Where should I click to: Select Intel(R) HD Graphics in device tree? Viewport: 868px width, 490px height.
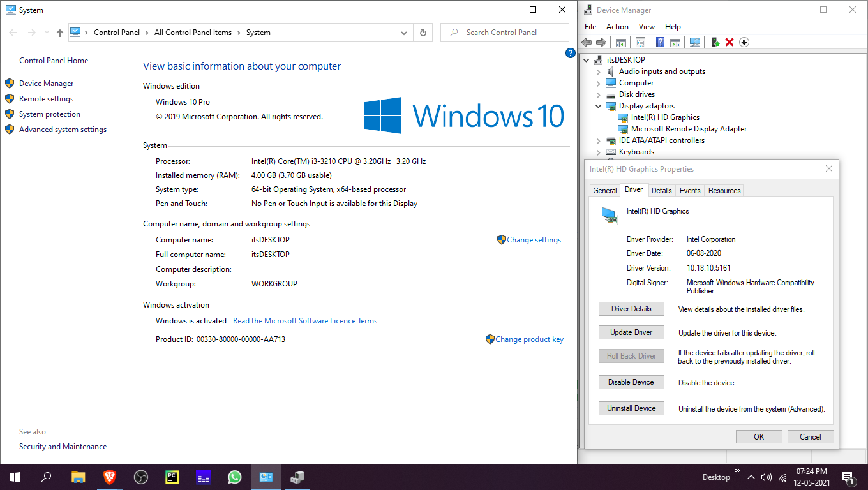[665, 117]
